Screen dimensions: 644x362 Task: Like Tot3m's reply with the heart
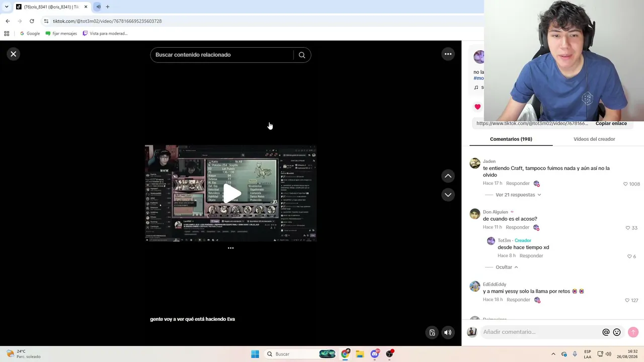tap(629, 256)
